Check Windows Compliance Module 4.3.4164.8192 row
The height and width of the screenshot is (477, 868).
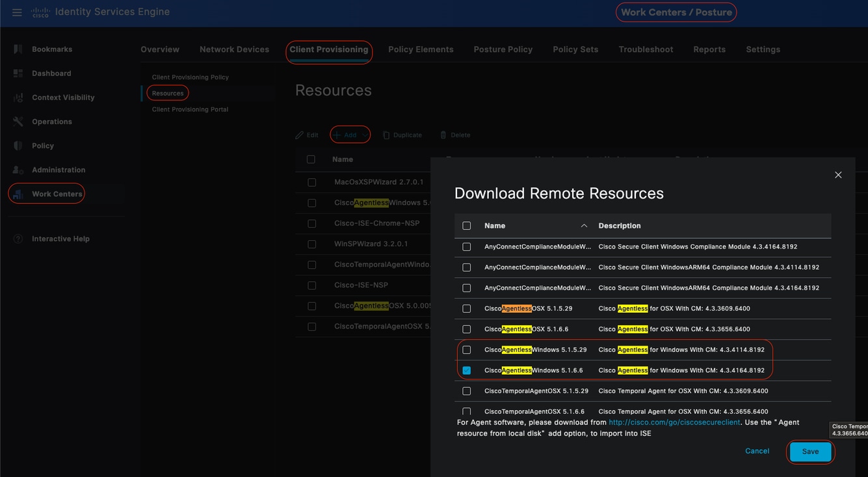(466, 247)
